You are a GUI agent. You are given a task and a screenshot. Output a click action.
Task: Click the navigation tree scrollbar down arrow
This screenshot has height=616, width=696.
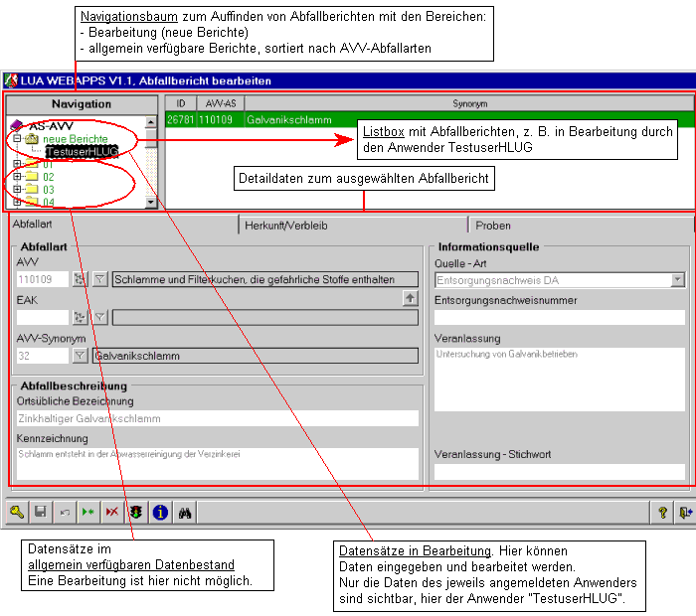pos(151,202)
